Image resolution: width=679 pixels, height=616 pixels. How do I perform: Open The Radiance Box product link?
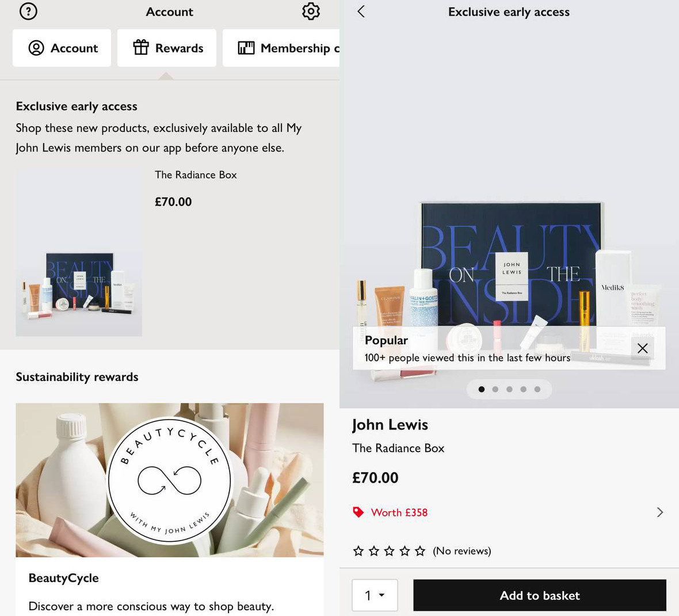pos(196,175)
